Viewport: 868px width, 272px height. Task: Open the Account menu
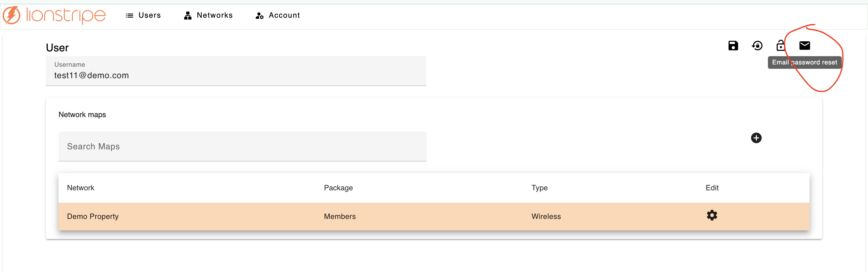click(278, 15)
